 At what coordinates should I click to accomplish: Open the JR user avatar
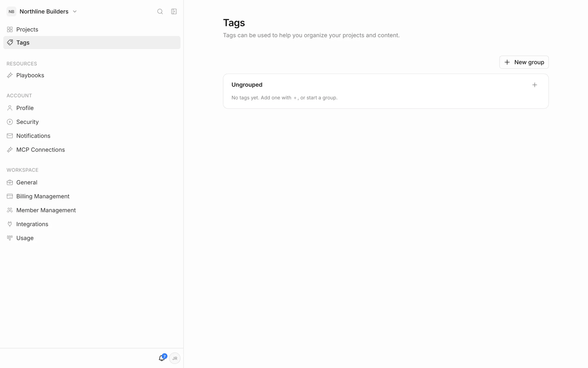coord(175,358)
